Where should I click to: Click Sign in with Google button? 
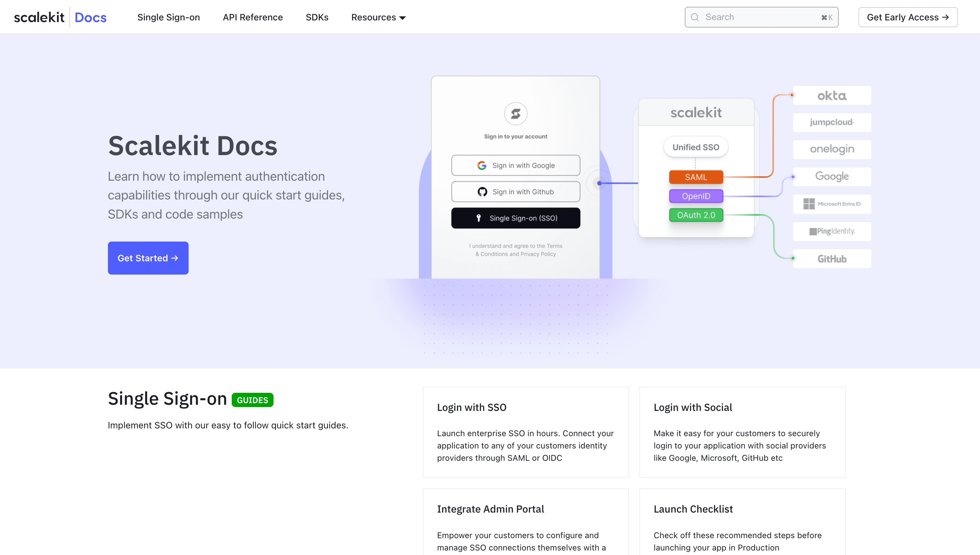(x=515, y=165)
